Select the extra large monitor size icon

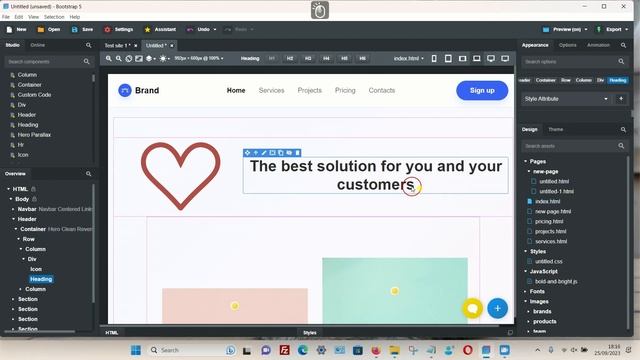click(x=505, y=59)
